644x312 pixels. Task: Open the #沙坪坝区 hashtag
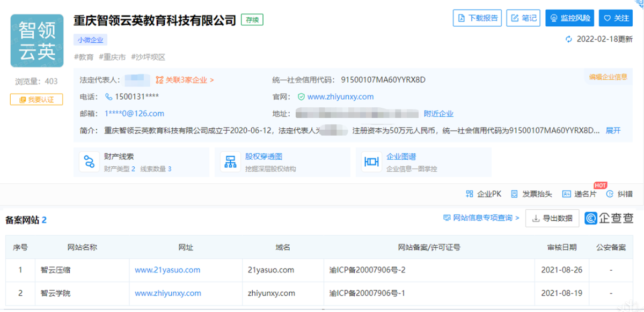pos(148,57)
